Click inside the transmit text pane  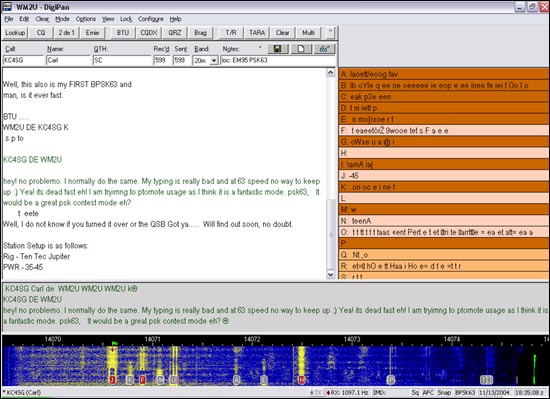[275, 307]
